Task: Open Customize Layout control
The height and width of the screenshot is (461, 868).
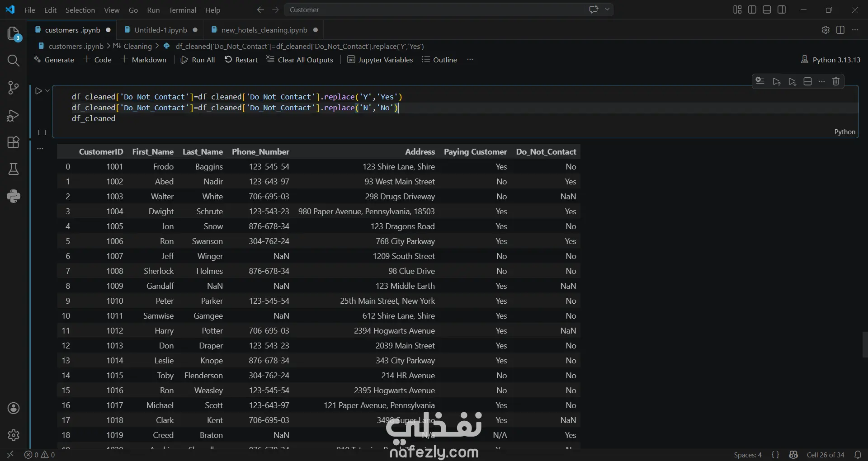Action: [x=737, y=9]
